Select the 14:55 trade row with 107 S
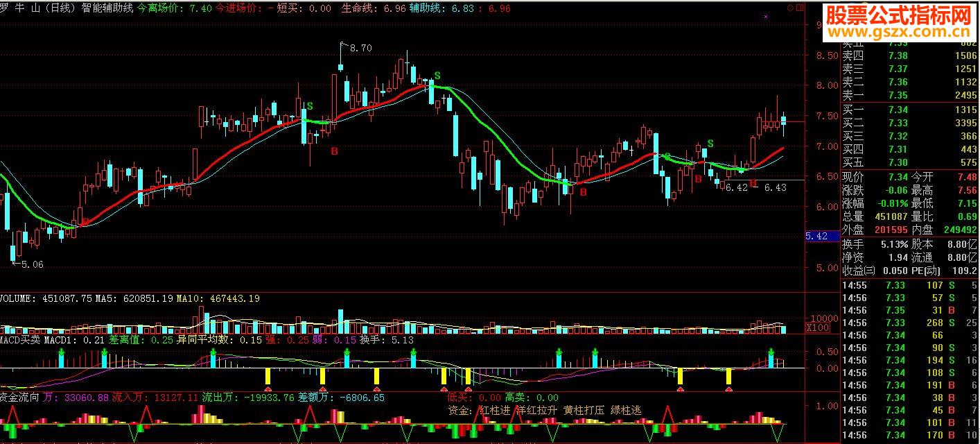The image size is (980, 444). pos(909,285)
